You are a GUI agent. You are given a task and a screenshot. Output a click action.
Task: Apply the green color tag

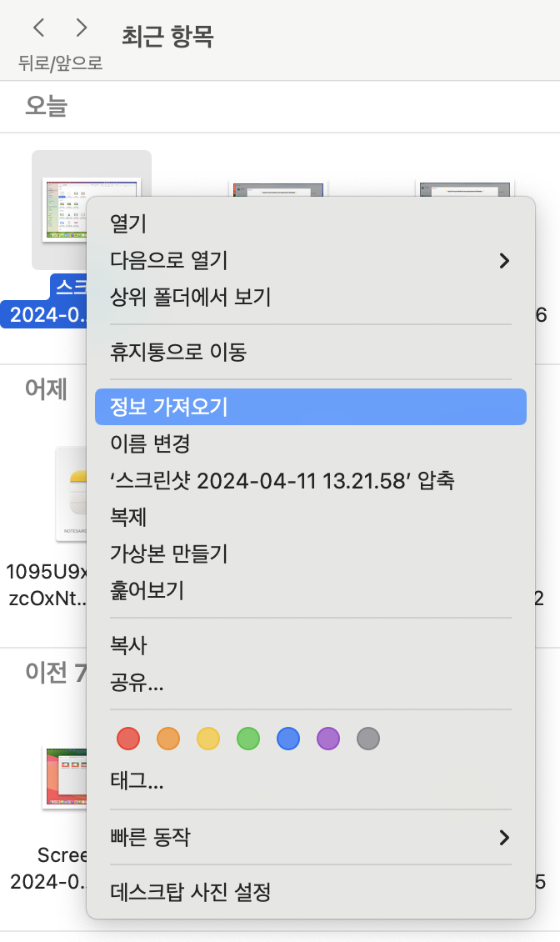click(x=248, y=739)
